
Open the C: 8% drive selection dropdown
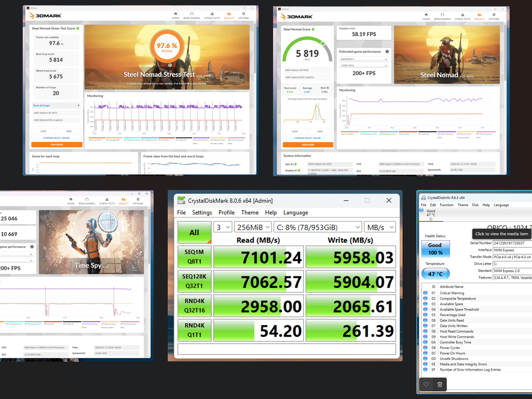pyautogui.click(x=318, y=227)
